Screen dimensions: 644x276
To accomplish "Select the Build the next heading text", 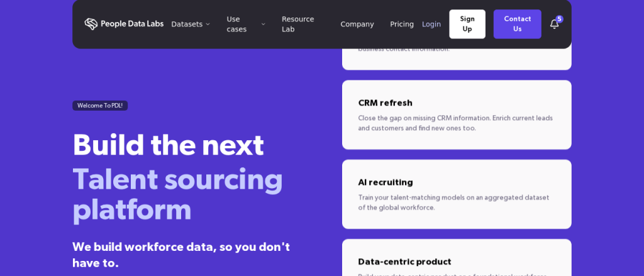I will coord(168,145).
